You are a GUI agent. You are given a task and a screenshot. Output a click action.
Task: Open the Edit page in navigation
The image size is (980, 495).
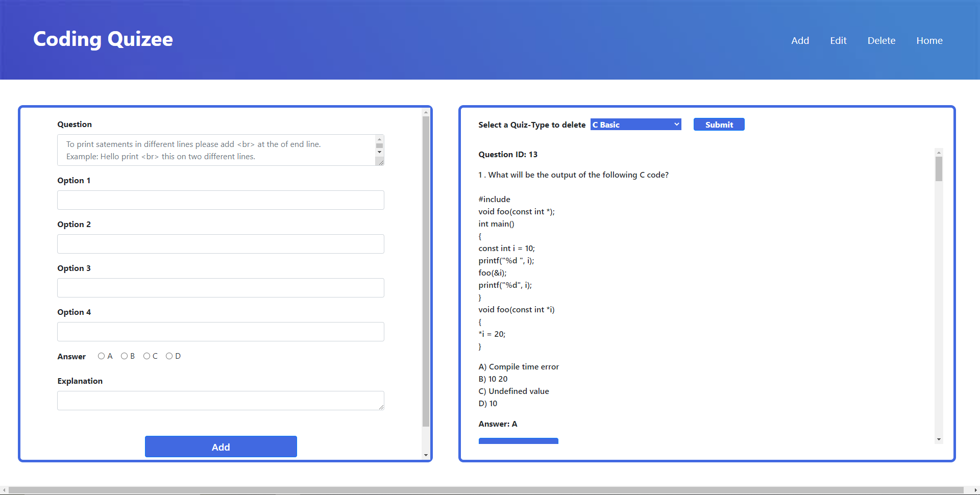[838, 40]
